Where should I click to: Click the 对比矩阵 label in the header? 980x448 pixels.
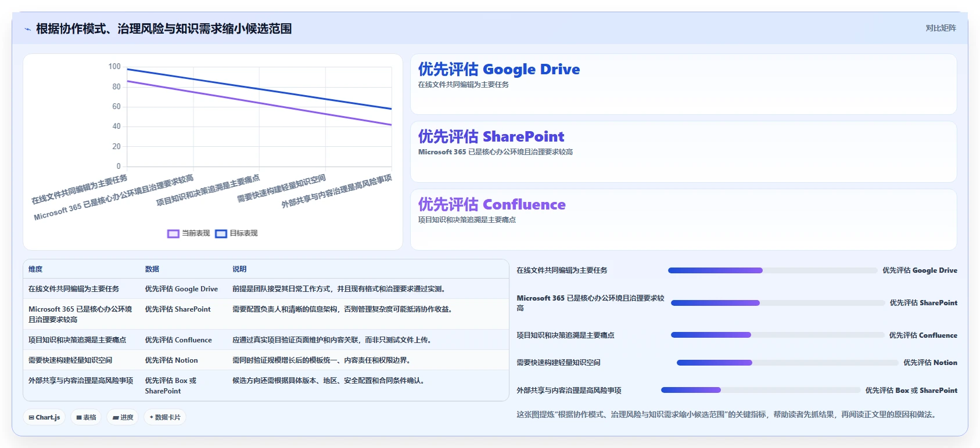click(x=940, y=28)
